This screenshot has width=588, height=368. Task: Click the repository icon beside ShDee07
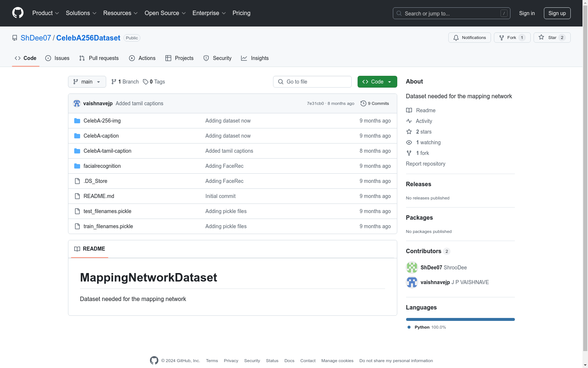(x=15, y=38)
